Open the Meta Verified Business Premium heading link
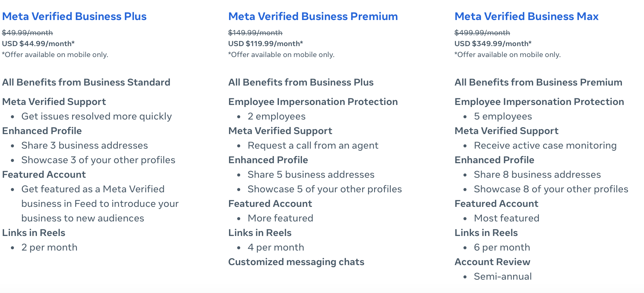The image size is (644, 293). tap(313, 16)
